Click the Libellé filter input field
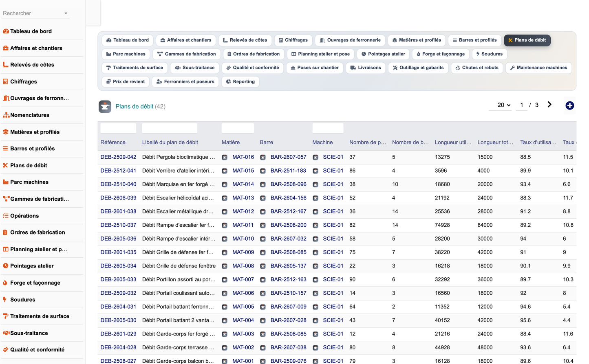 coord(170,128)
